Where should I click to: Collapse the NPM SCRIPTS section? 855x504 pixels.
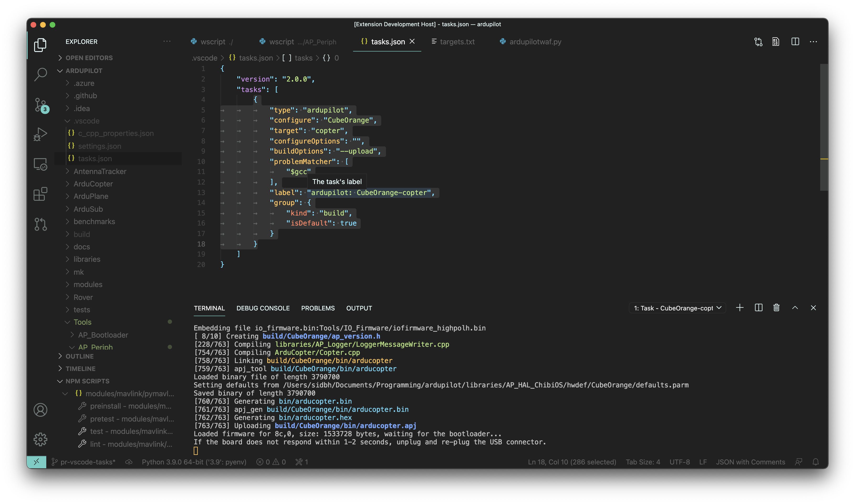(x=87, y=381)
